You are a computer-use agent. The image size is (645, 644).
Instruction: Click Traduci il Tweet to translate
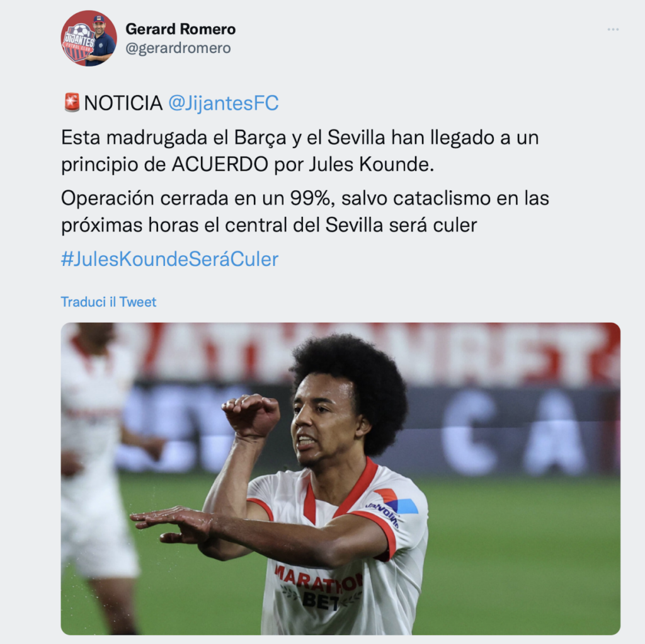tap(108, 302)
